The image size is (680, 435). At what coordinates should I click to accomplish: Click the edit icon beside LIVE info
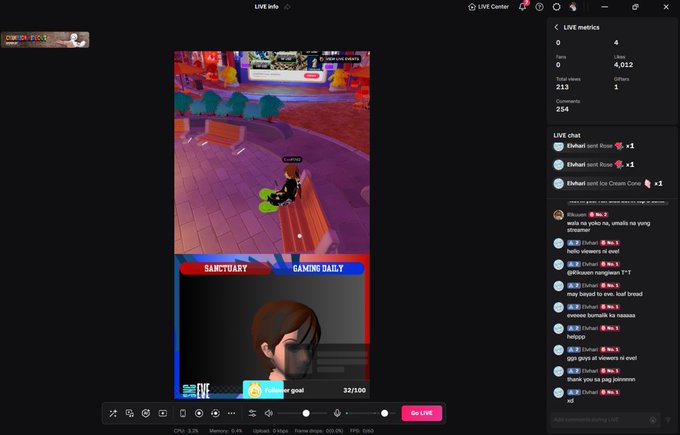[x=287, y=7]
